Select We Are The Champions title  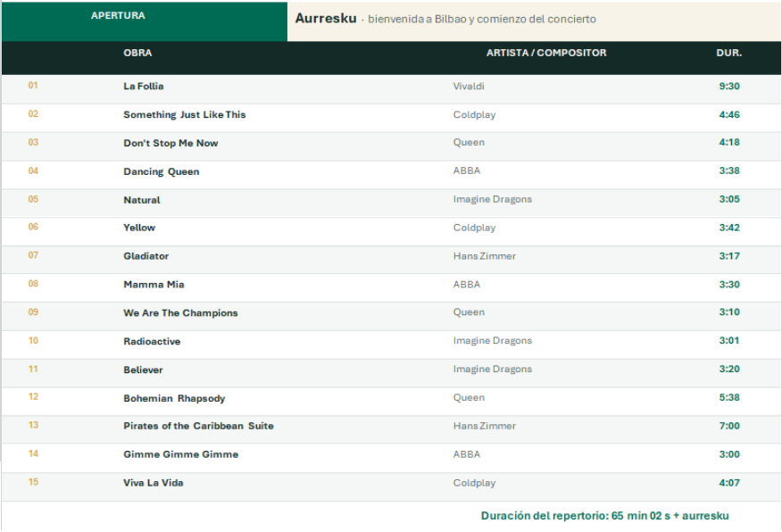pyautogui.click(x=180, y=312)
